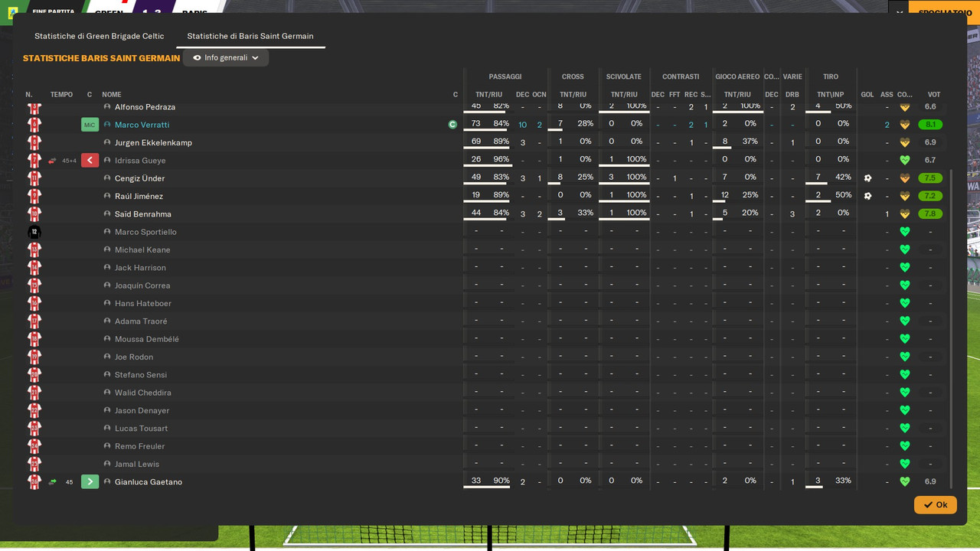Open Marco Verratti player name link
980x551 pixels.
coord(142,125)
